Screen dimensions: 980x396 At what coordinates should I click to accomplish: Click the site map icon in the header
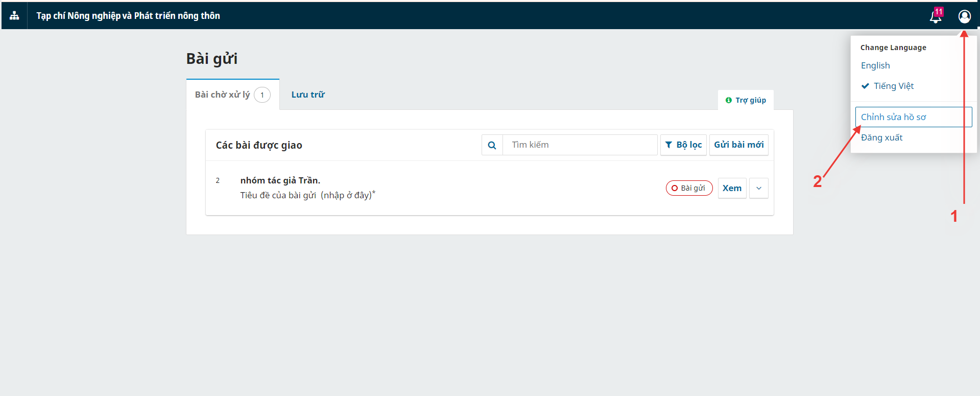pos(14,16)
